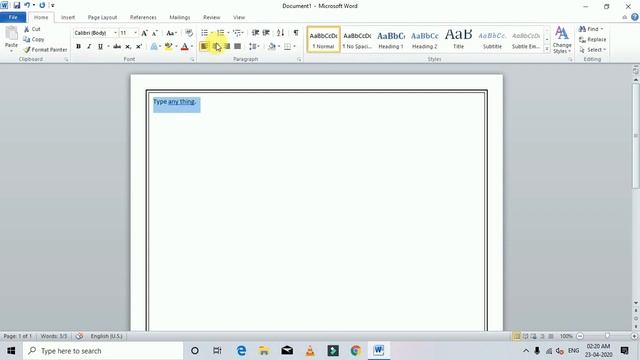Apply the Heading 1 style

coord(391,40)
